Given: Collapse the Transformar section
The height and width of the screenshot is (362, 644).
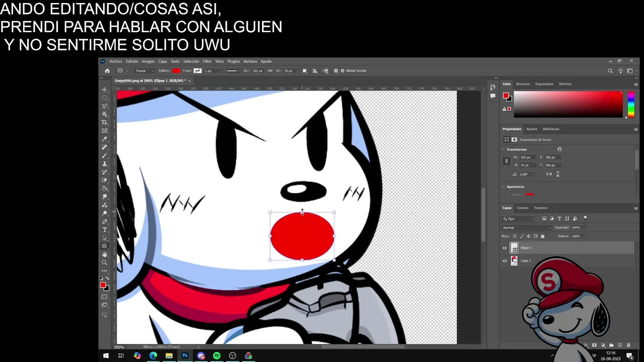Looking at the screenshot, I should [503, 149].
